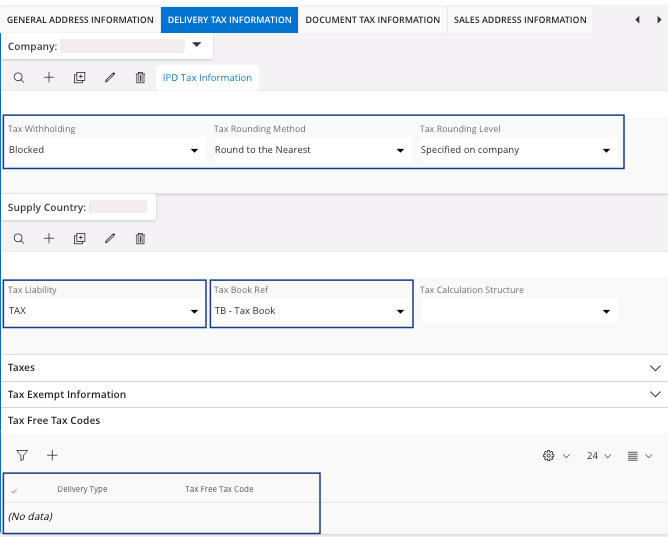Open the Tax Rounding Method dropdown
Screen dimensions: 668x537
click(400, 151)
